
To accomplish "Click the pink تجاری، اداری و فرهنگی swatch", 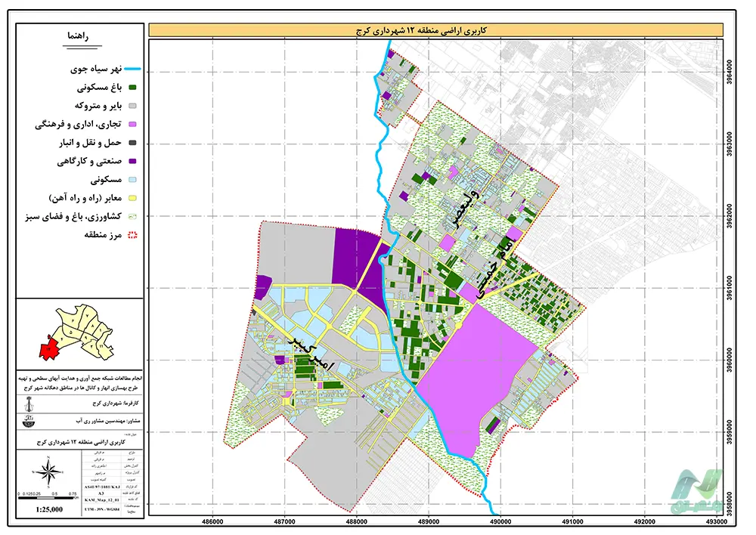I will coord(132,124).
